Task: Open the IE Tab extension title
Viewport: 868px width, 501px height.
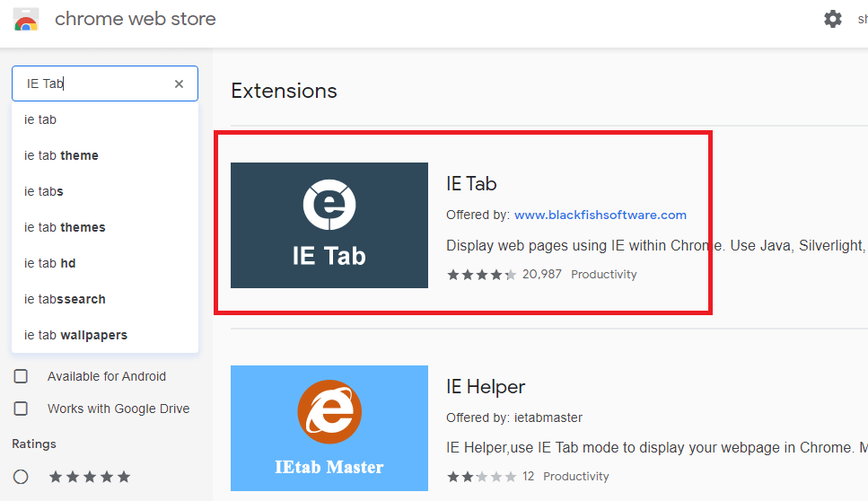Action: [x=471, y=184]
